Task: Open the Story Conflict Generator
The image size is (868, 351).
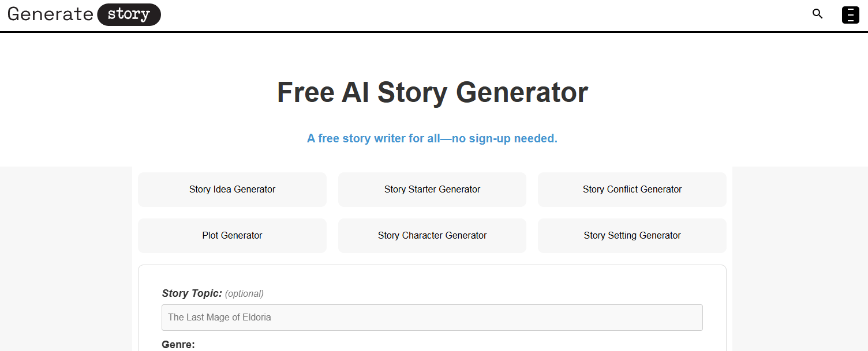Action: 632,189
